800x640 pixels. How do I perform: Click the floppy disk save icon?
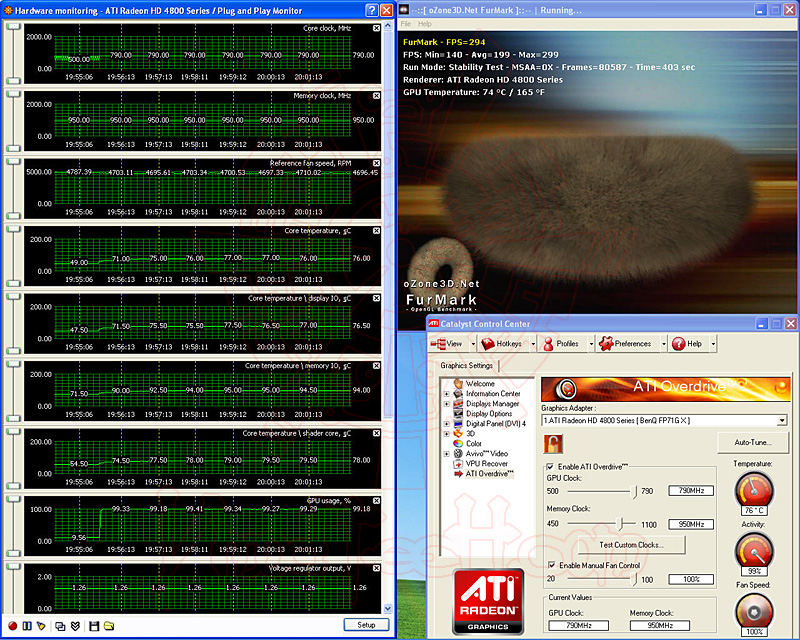click(94, 626)
